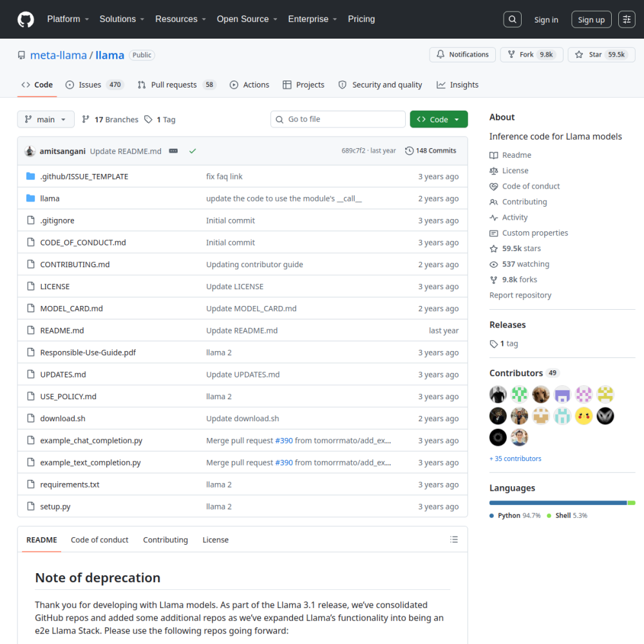Click the Python segment of language bar
This screenshot has height=644, width=644.
pos(558,503)
